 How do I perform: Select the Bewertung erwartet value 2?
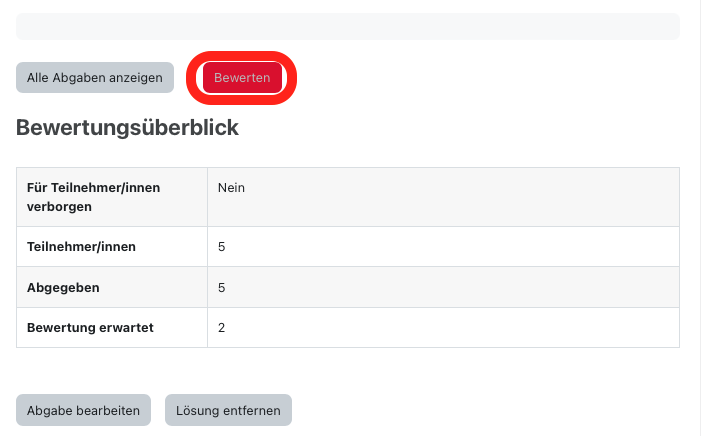click(222, 327)
